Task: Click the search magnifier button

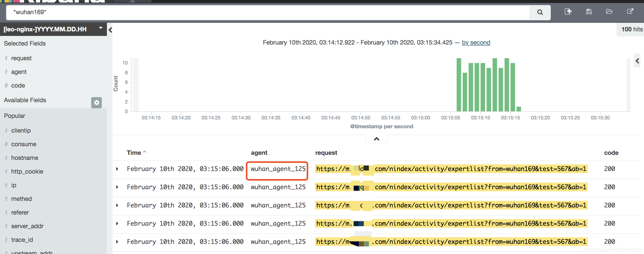Action: pos(540,12)
